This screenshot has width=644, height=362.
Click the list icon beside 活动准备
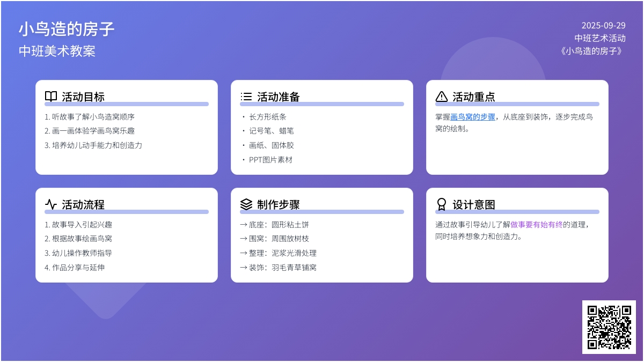click(246, 97)
